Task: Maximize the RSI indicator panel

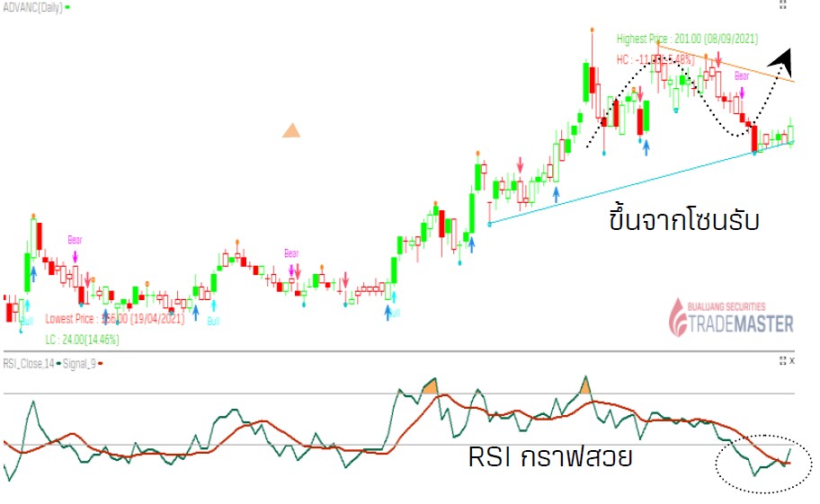Action: (x=781, y=360)
